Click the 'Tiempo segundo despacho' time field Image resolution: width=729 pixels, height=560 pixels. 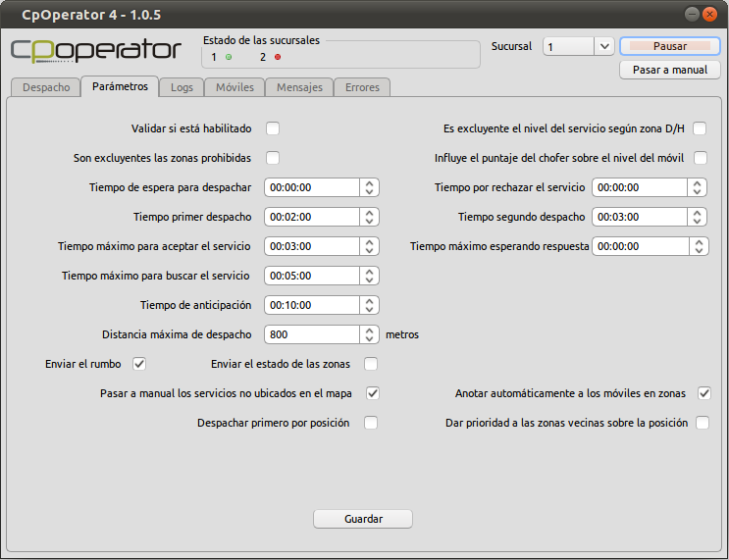[x=640, y=217]
